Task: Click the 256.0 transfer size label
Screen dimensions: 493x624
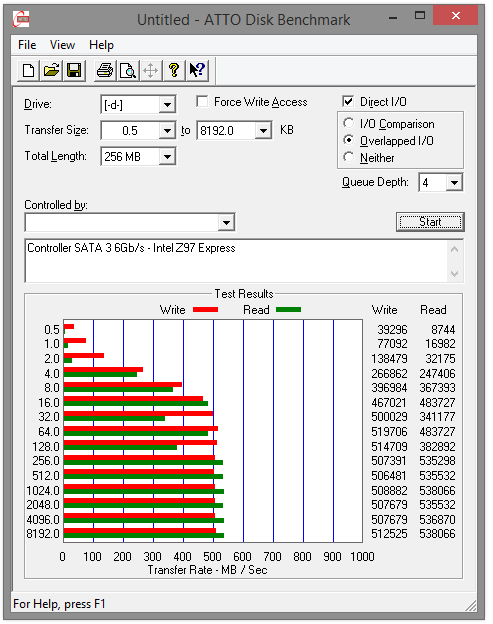Action: [x=46, y=460]
